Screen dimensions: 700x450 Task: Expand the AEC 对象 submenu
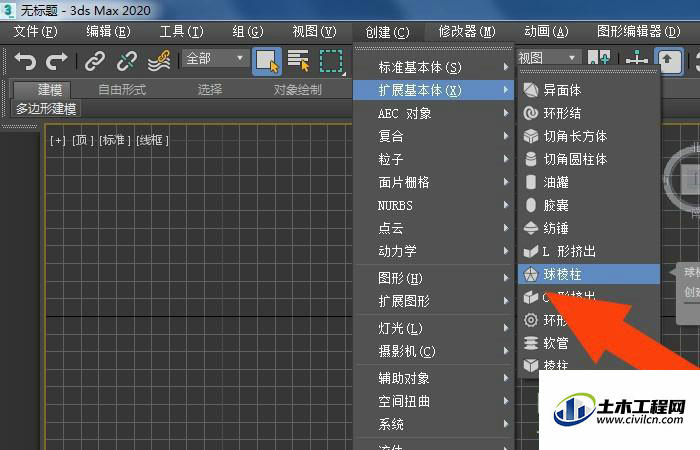(433, 113)
